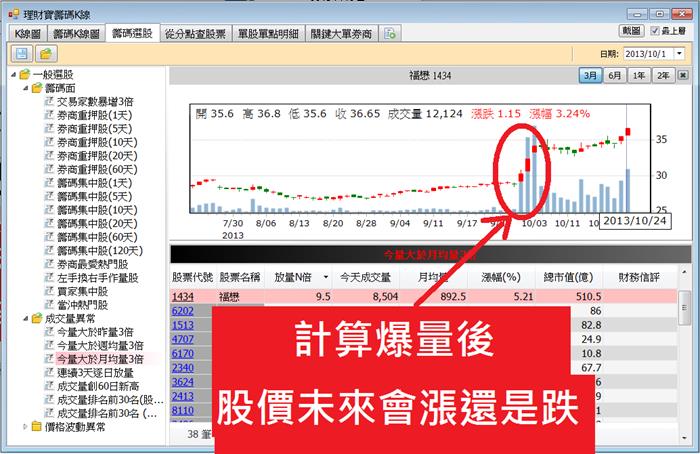The width and height of the screenshot is (700, 454).
Task: Click the app icon in title bar
Action: tap(13, 14)
